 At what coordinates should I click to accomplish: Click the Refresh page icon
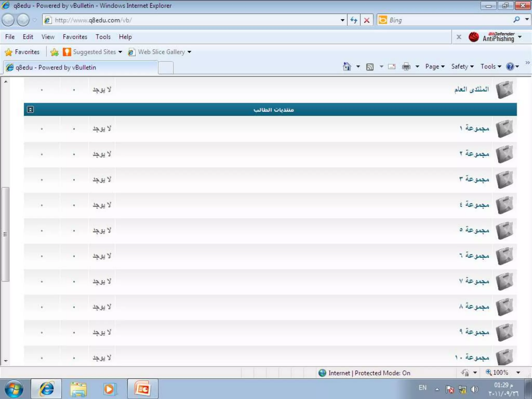point(354,20)
